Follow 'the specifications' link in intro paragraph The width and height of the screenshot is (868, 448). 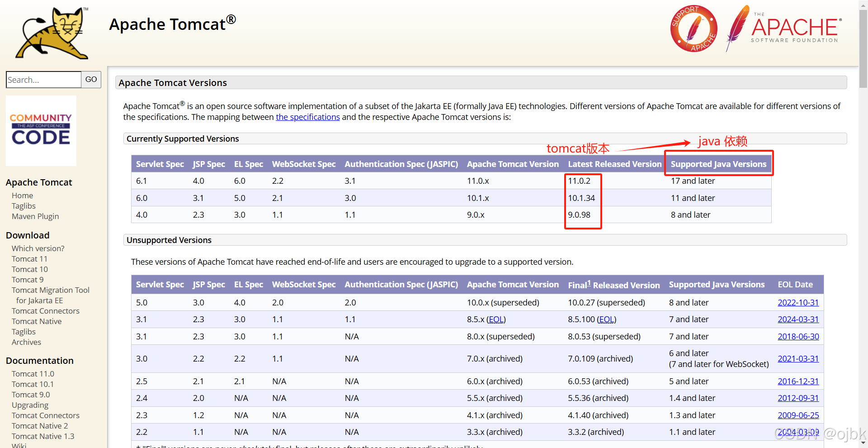(308, 117)
